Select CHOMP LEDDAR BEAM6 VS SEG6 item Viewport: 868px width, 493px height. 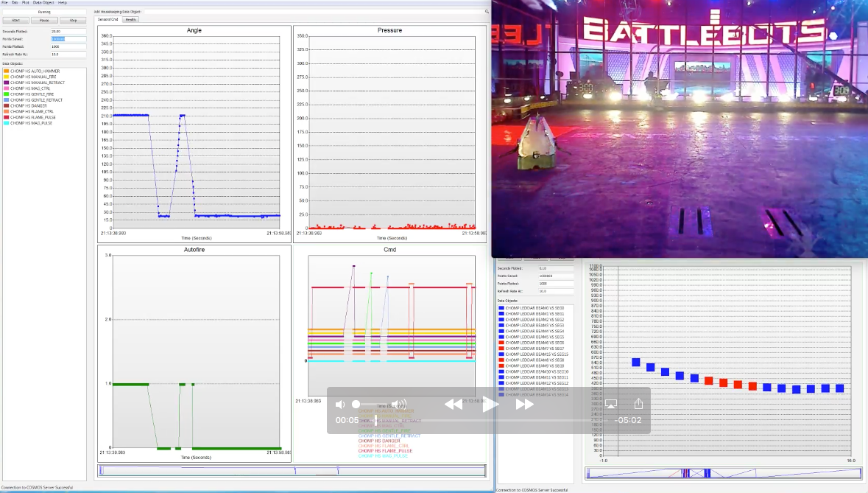tap(532, 343)
